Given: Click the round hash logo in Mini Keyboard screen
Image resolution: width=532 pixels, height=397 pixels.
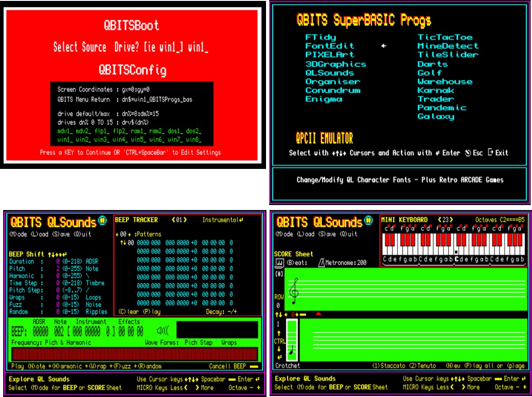Looking at the screenshot, I should (368, 220).
